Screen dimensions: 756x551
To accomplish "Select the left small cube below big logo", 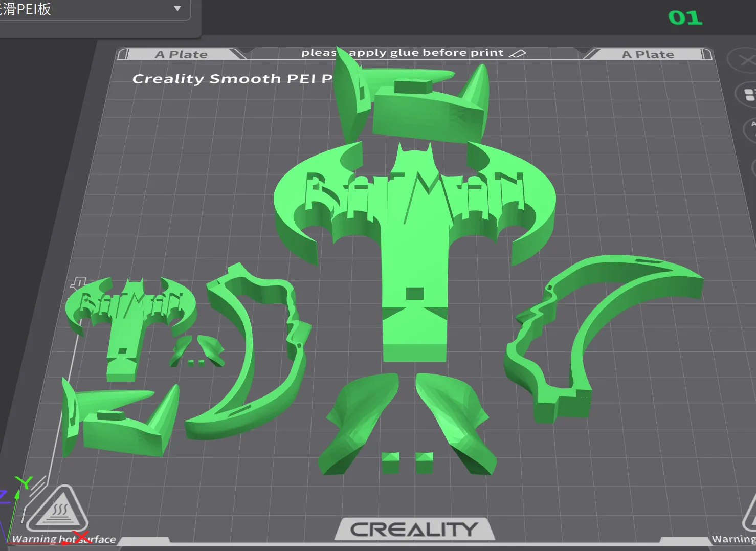I will pos(391,462).
